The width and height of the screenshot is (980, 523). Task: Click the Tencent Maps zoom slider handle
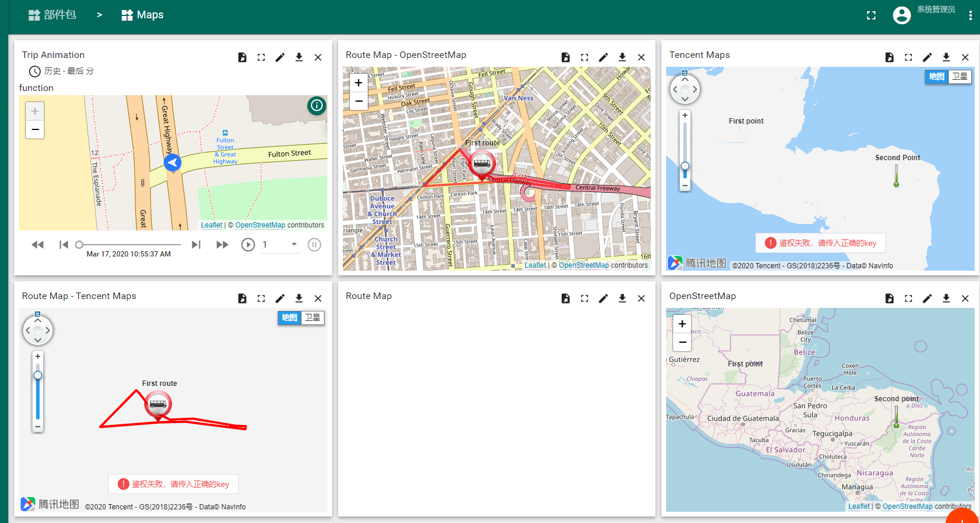coord(685,166)
